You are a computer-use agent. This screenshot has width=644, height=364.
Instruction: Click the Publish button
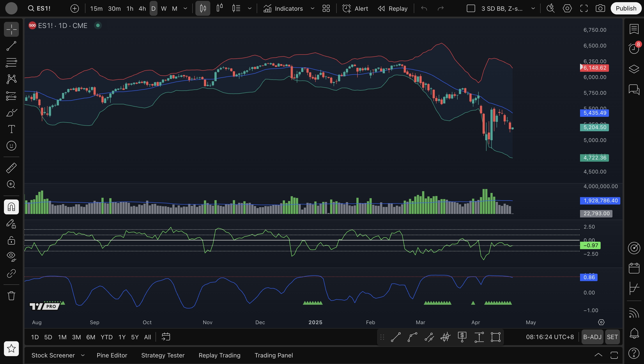click(x=626, y=9)
